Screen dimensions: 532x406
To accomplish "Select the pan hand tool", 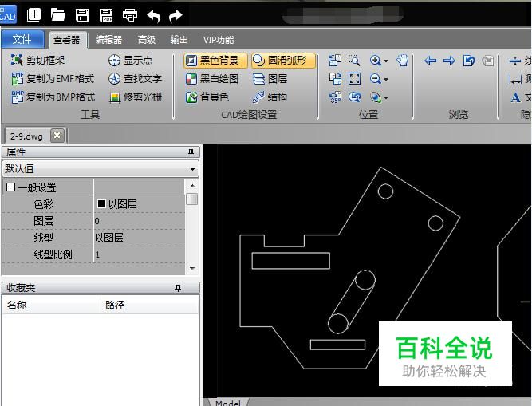I will pos(403,61).
